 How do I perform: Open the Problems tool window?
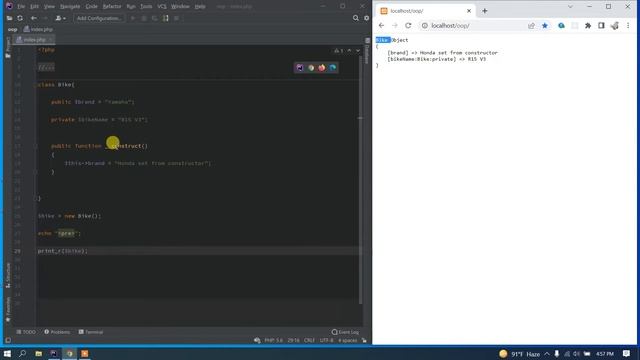57,332
